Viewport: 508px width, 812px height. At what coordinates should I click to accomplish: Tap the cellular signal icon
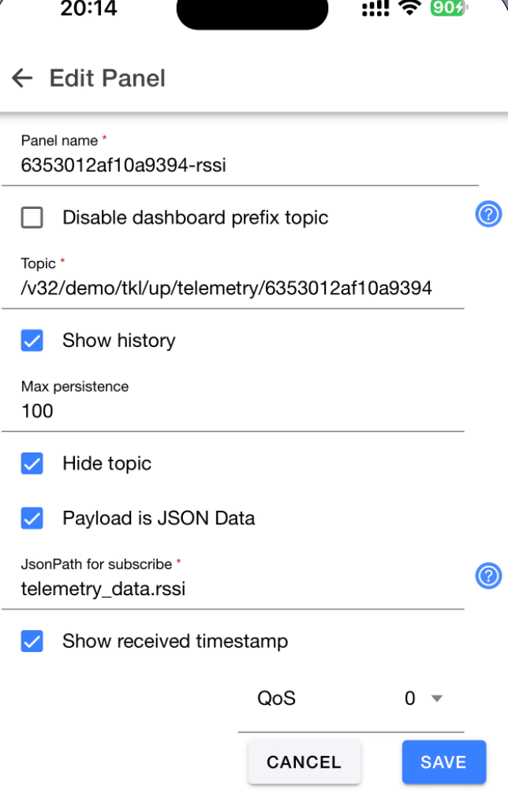tap(375, 9)
